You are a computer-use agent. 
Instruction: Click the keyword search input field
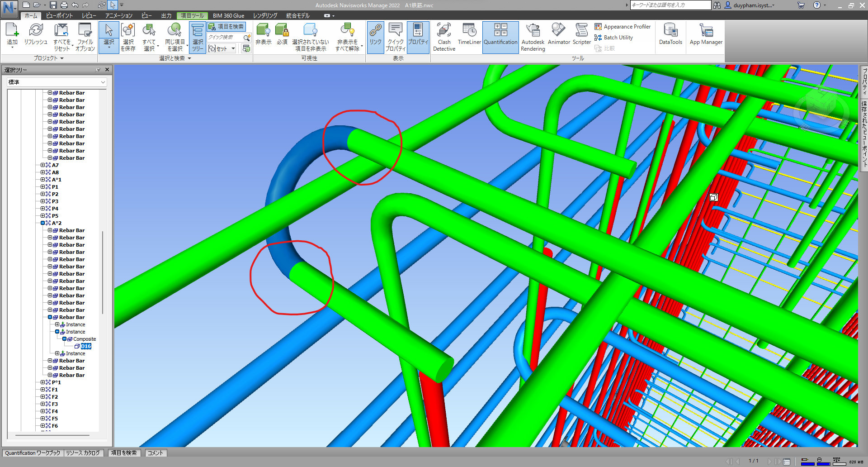(669, 5)
